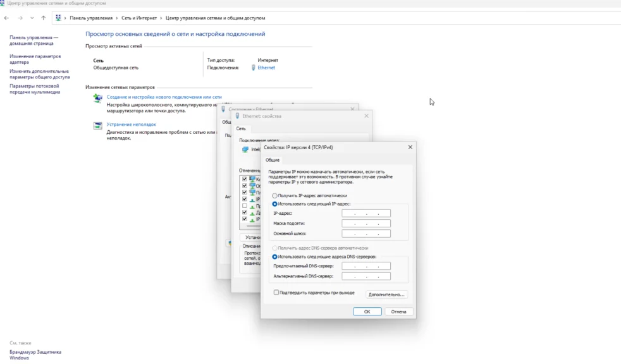Confirm settings with the OK button
The image size is (621, 364).
367,312
